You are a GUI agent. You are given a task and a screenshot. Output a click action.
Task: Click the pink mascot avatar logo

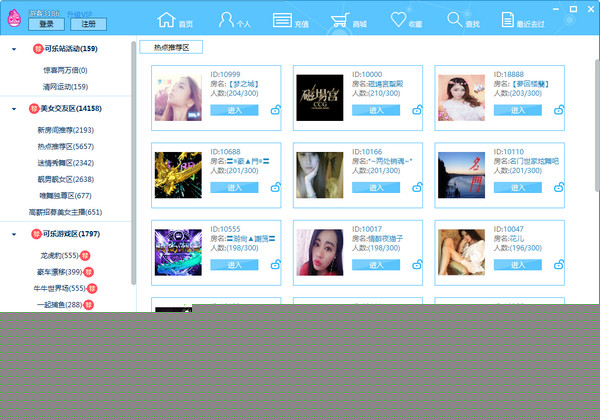pyautogui.click(x=14, y=18)
